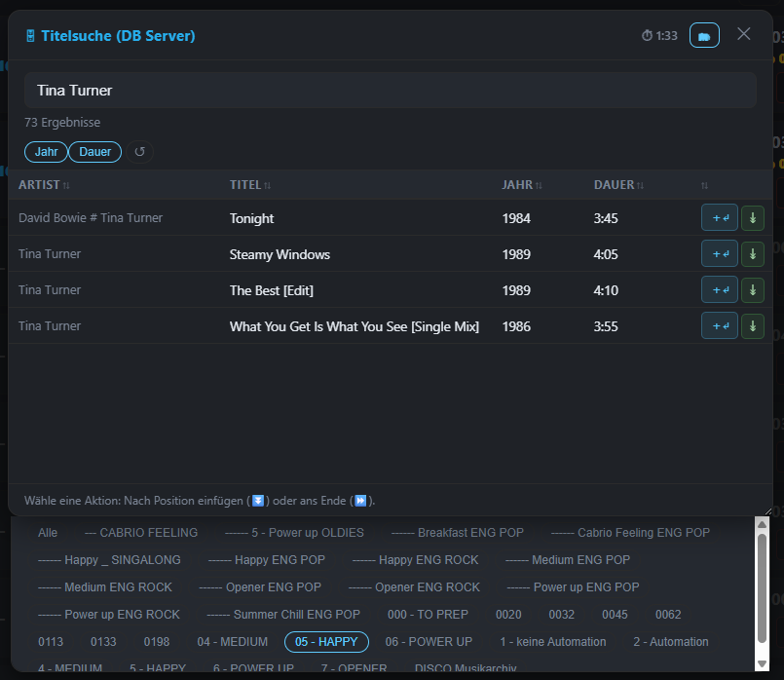784x680 pixels.
Task: Append 'The Best [Edit]' to the end with the green arrow
Action: 753,289
